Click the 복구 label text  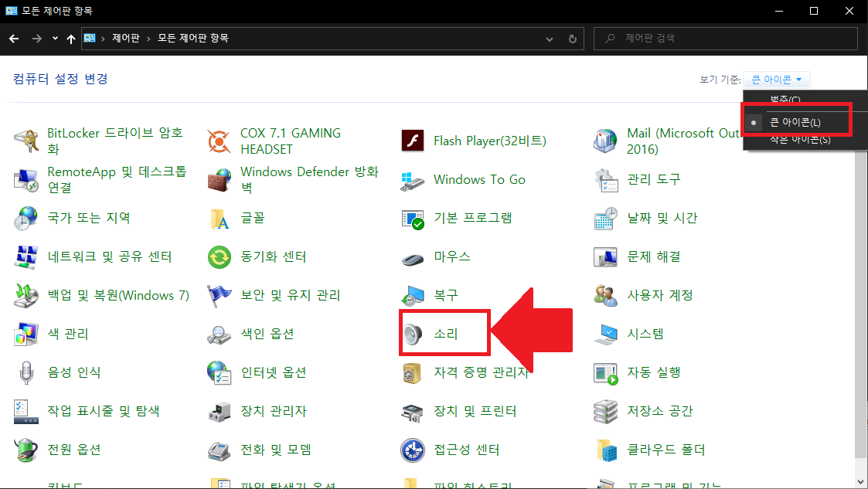tap(446, 295)
